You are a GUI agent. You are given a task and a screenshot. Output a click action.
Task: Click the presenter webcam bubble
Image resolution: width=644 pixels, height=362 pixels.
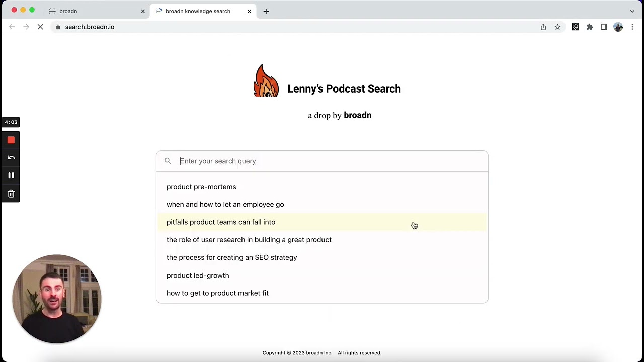pos(57,299)
